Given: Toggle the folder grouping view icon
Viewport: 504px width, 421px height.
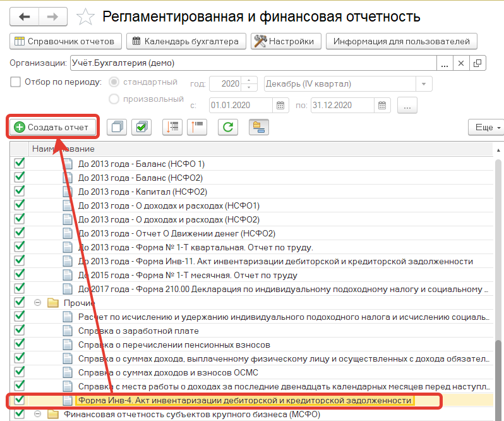Looking at the screenshot, I should tap(259, 127).
